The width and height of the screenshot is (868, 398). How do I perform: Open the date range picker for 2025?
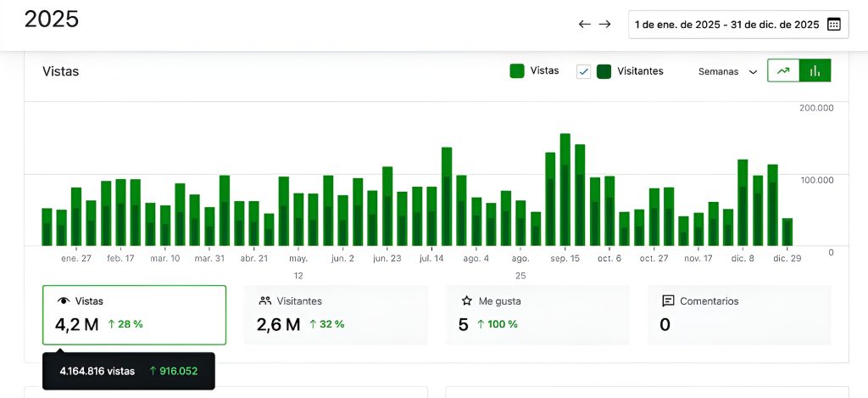[x=727, y=25]
